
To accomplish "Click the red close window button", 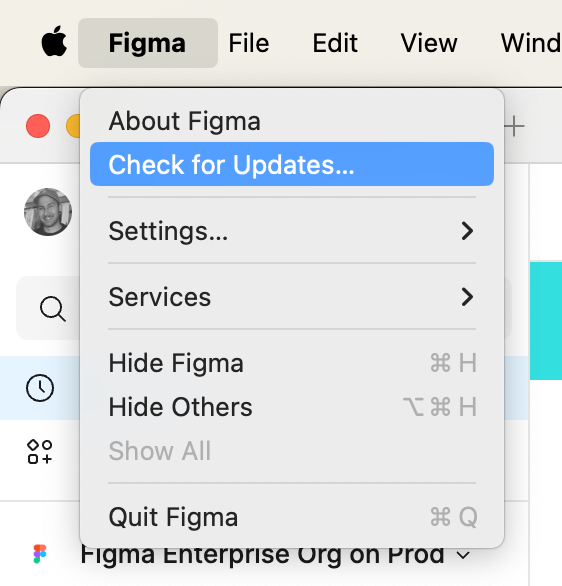I will click(38, 126).
